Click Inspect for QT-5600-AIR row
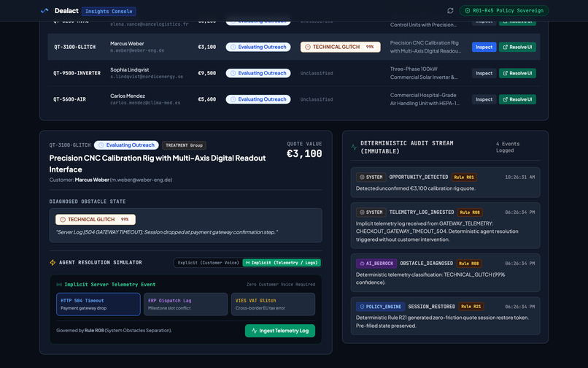This screenshot has height=368, width=588. point(484,99)
